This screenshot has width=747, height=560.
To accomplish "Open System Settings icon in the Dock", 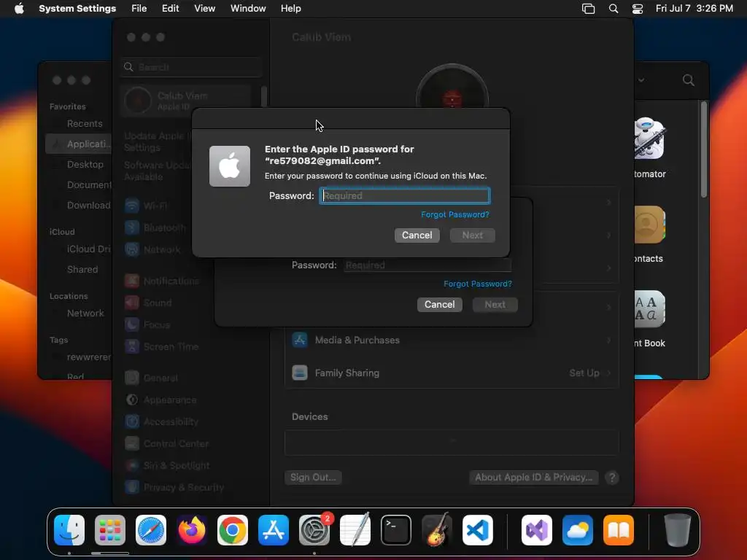I will (314, 530).
